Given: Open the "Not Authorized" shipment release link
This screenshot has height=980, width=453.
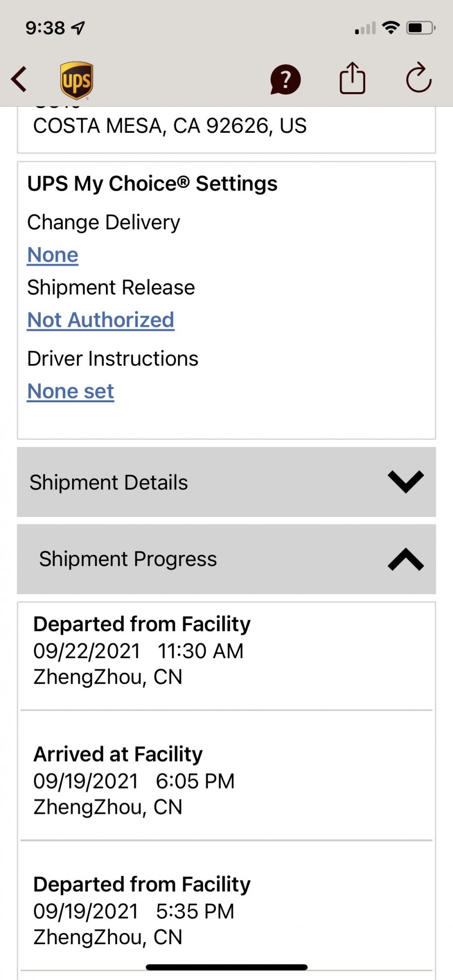Looking at the screenshot, I should [x=101, y=320].
